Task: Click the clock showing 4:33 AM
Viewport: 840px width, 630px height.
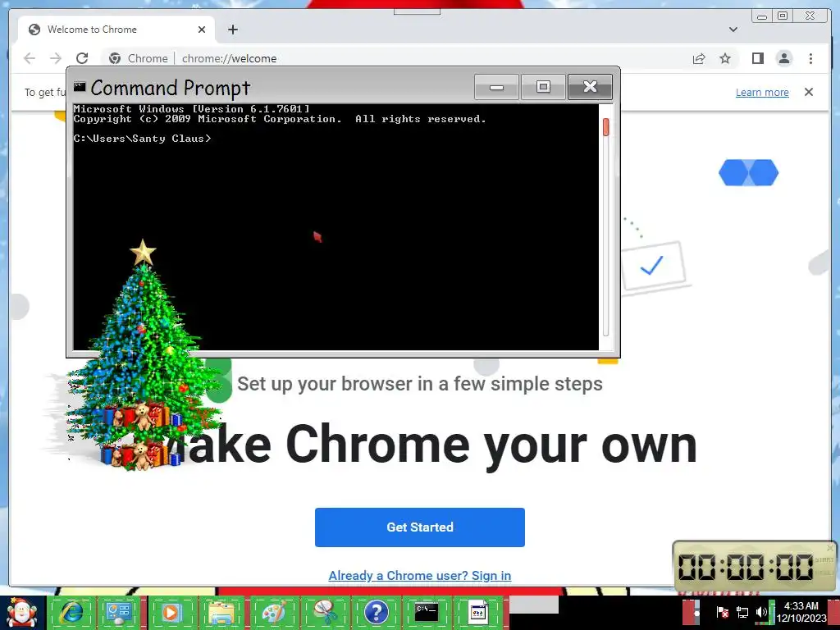Action: click(801, 612)
